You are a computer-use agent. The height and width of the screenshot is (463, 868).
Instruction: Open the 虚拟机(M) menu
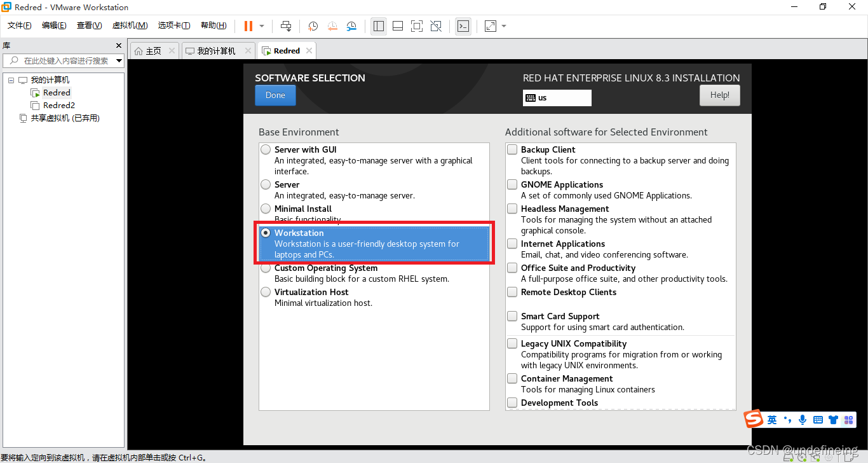click(130, 25)
